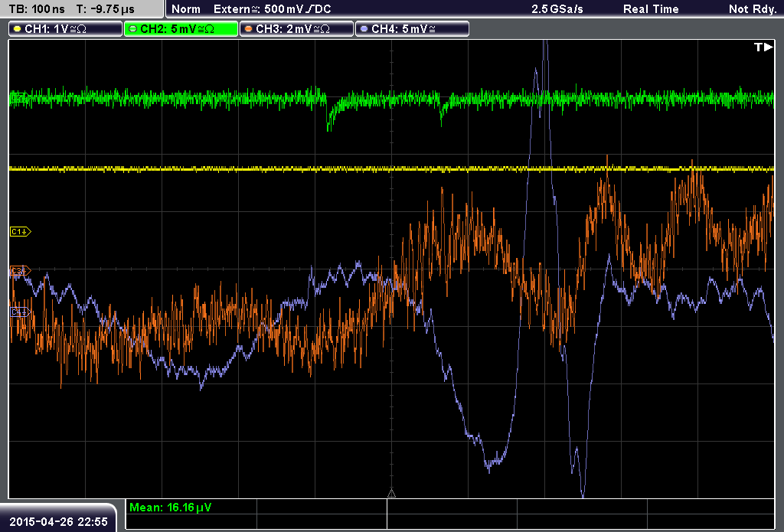This screenshot has height=532, width=784.
Task: Click the Mean: 16.16 µV measurement result
Action: (x=171, y=508)
